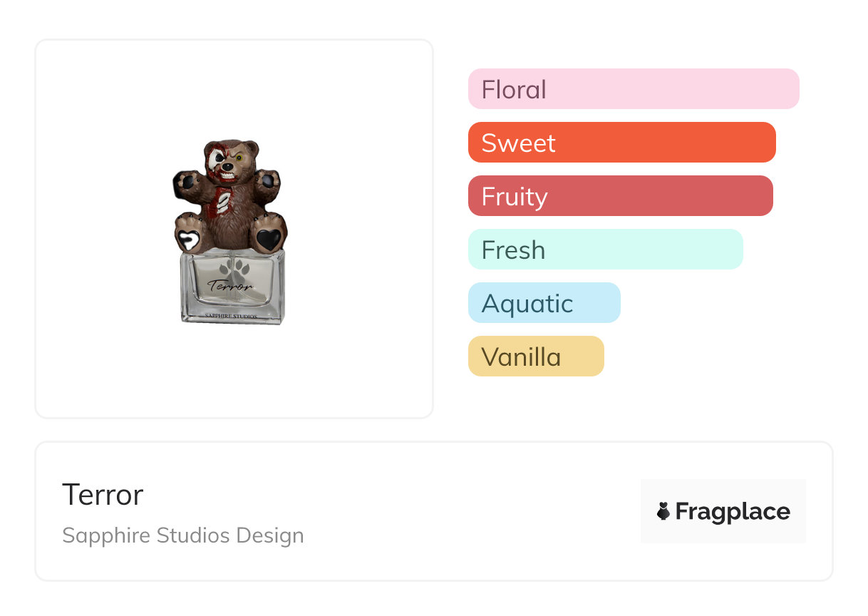Select the mint Fresh accord bar

[605, 250]
